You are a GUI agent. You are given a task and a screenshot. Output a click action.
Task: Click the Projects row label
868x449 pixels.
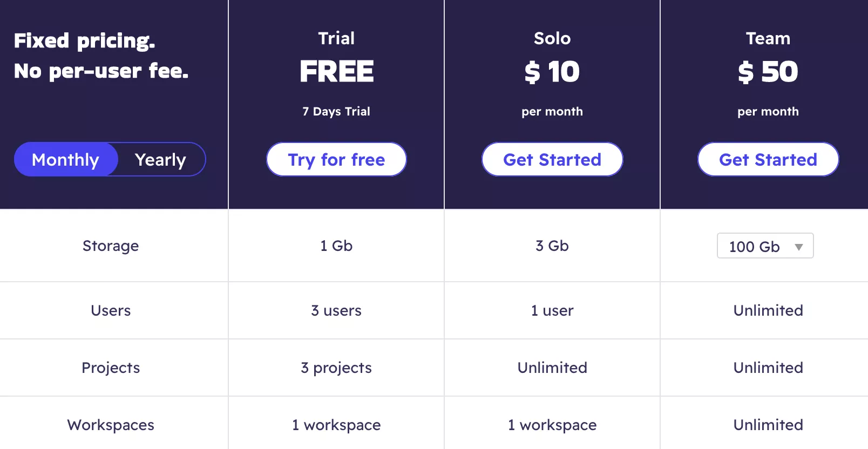pyautogui.click(x=111, y=368)
